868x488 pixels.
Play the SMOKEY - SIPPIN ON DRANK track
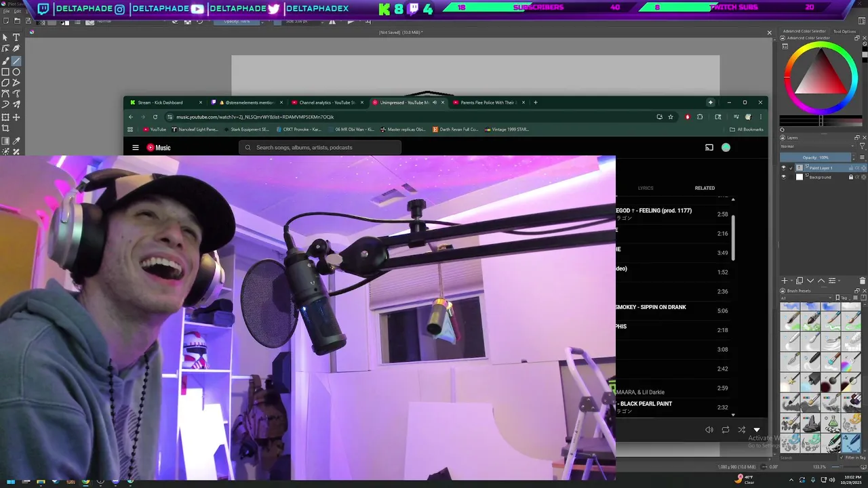click(x=672, y=311)
